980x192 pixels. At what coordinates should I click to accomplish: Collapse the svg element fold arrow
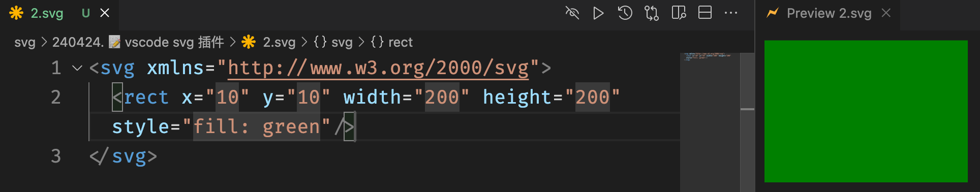[77, 68]
